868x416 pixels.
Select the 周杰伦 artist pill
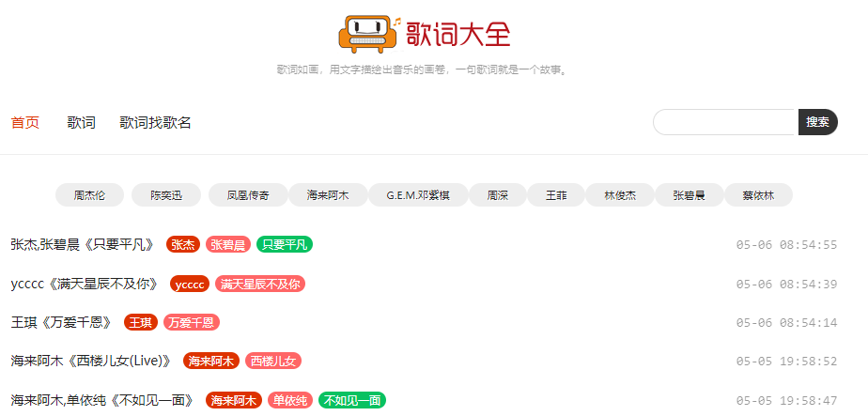click(x=89, y=195)
